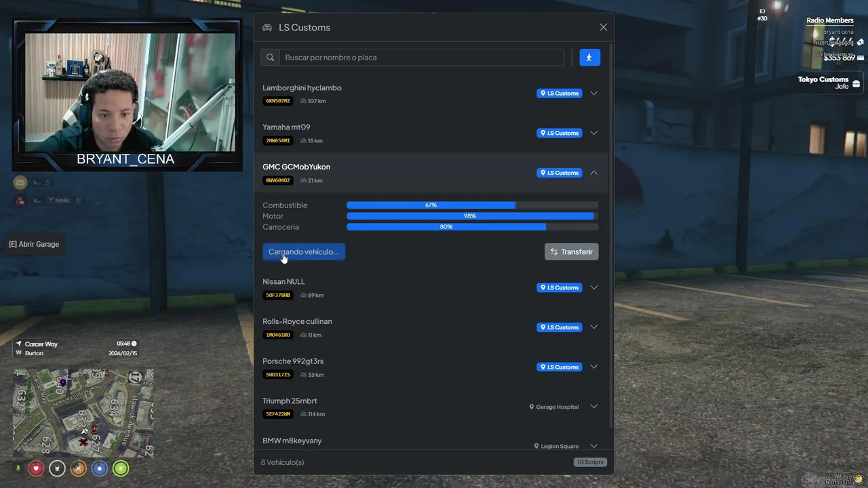Click the blue water drop thirst HUD icon
Viewport: 868px width, 488px height.
tap(100, 468)
